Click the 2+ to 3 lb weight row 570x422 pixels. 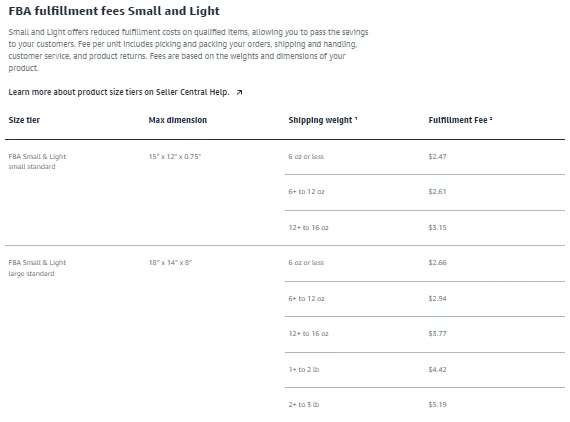point(425,405)
